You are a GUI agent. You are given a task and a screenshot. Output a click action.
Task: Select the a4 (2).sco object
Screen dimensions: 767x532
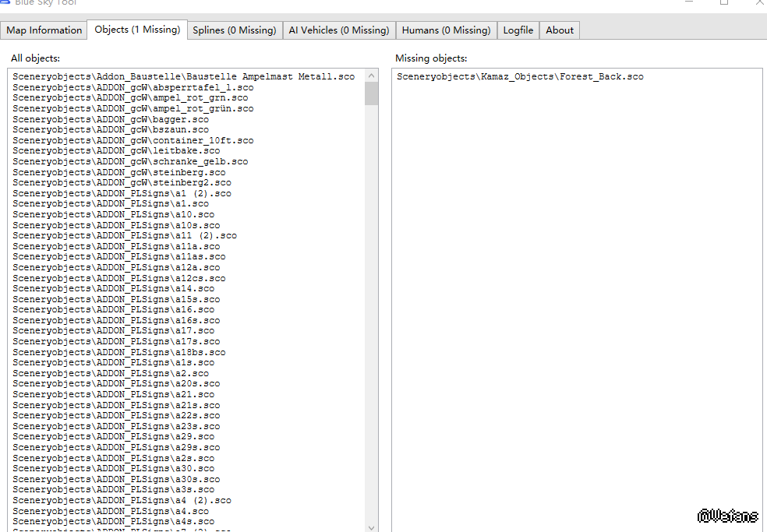tap(122, 500)
